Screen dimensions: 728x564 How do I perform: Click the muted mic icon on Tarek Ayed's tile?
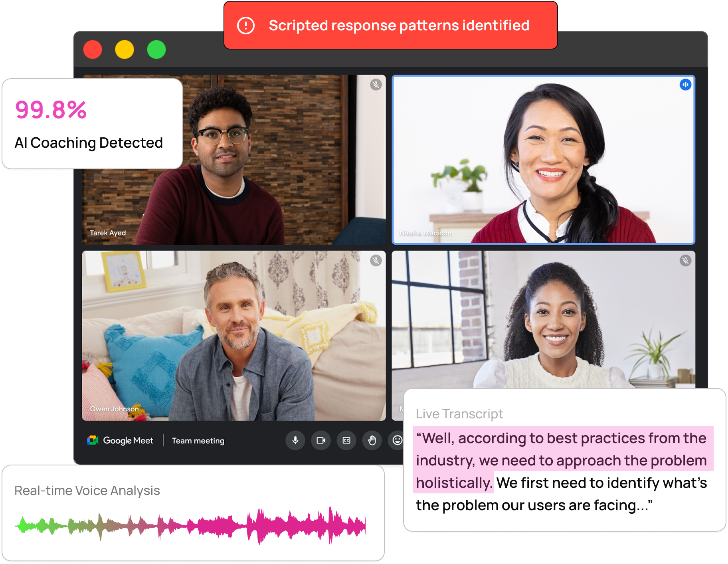(376, 85)
